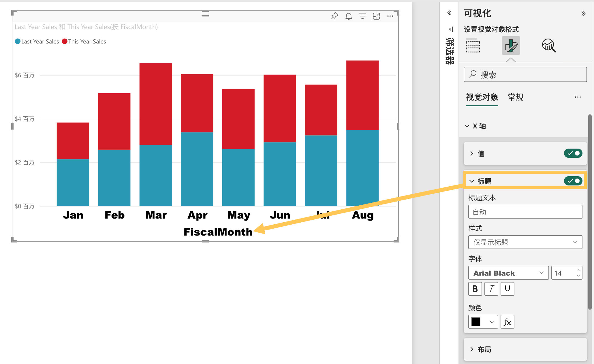Open the color picker dropdown arrow
This screenshot has height=364, width=594.
coord(492,322)
